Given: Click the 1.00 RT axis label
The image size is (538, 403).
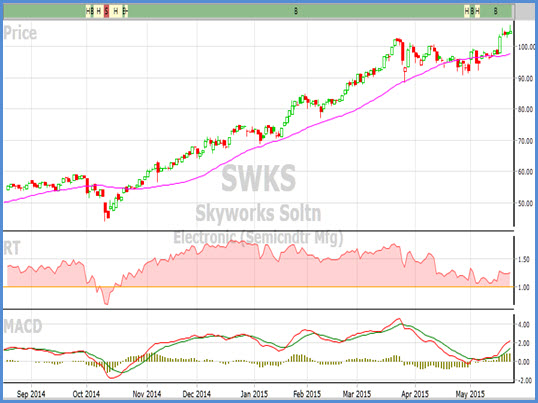Looking at the screenshot, I should pyautogui.click(x=523, y=287).
